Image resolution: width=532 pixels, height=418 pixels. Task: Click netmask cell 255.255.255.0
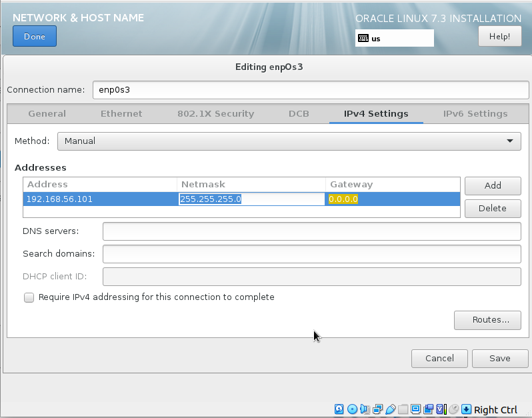tap(251, 199)
